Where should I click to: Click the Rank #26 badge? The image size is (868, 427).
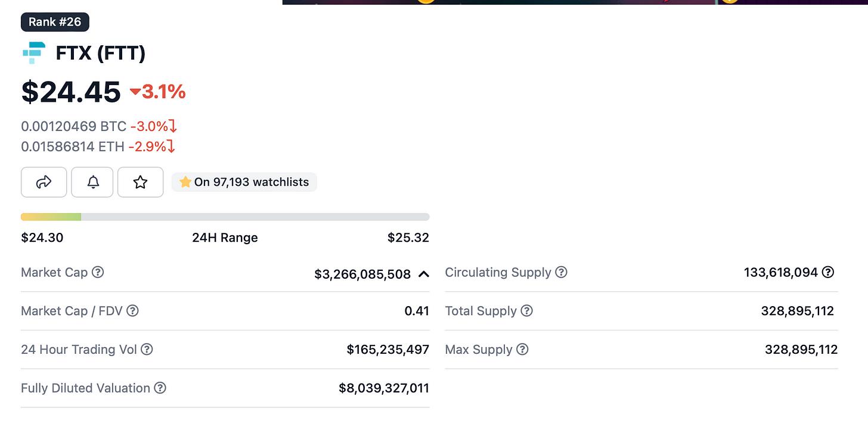tap(55, 22)
